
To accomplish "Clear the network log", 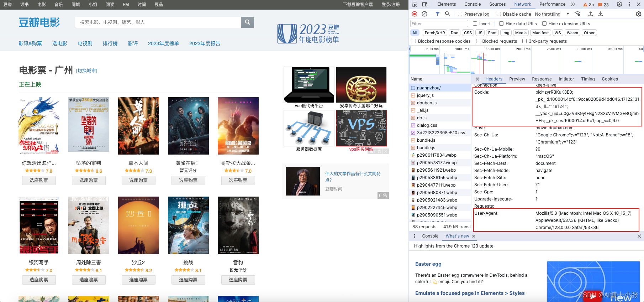I will click(424, 14).
